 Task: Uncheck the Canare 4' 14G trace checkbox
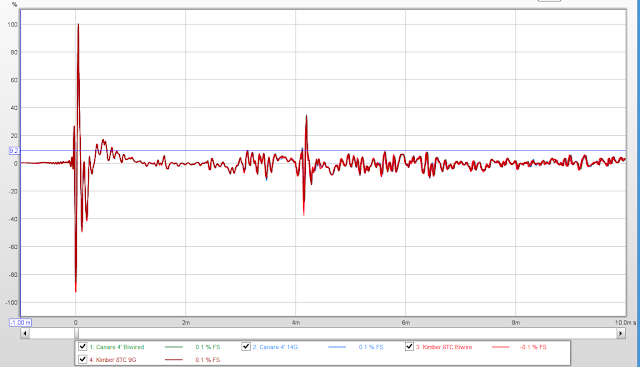246,347
